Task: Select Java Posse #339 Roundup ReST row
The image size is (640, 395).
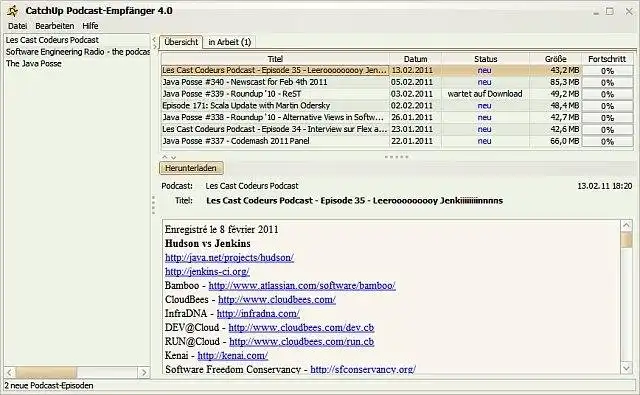Action: [397, 94]
